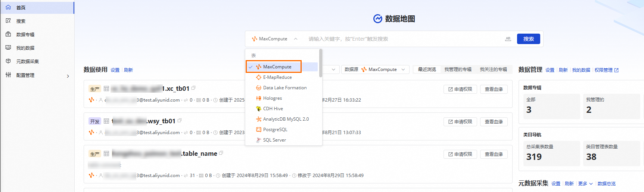The width and height of the screenshot is (644, 192).
Task: Click 设置 link beside 数据使用
Action: click(115, 70)
